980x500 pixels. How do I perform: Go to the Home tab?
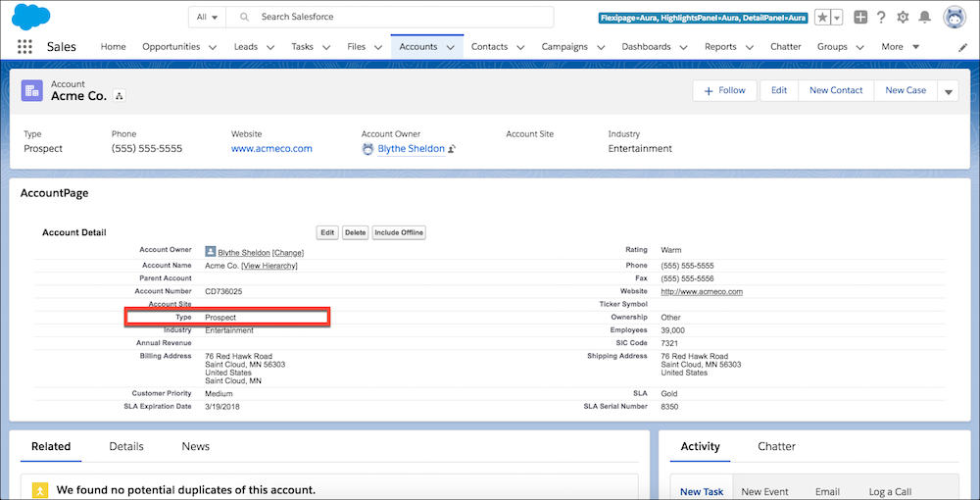click(113, 47)
